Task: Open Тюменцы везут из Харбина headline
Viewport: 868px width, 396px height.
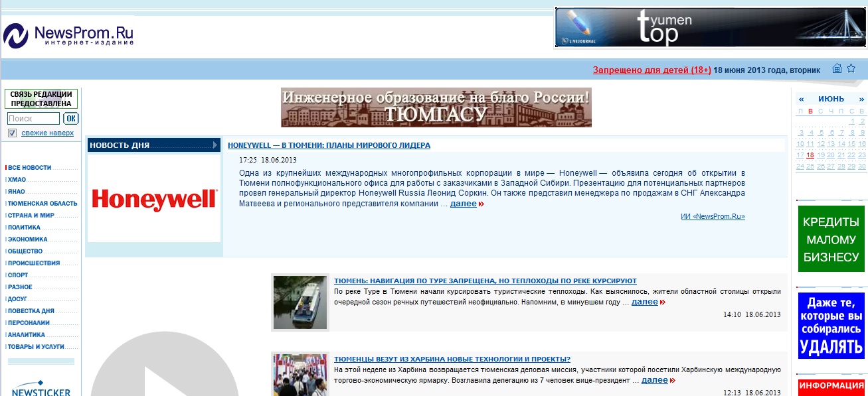Action: 452,360
